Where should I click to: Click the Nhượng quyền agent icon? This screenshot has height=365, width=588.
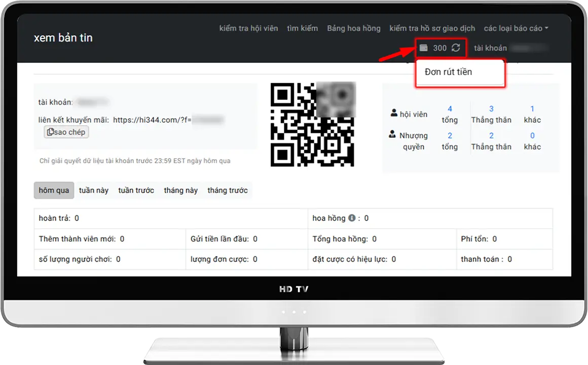click(392, 134)
